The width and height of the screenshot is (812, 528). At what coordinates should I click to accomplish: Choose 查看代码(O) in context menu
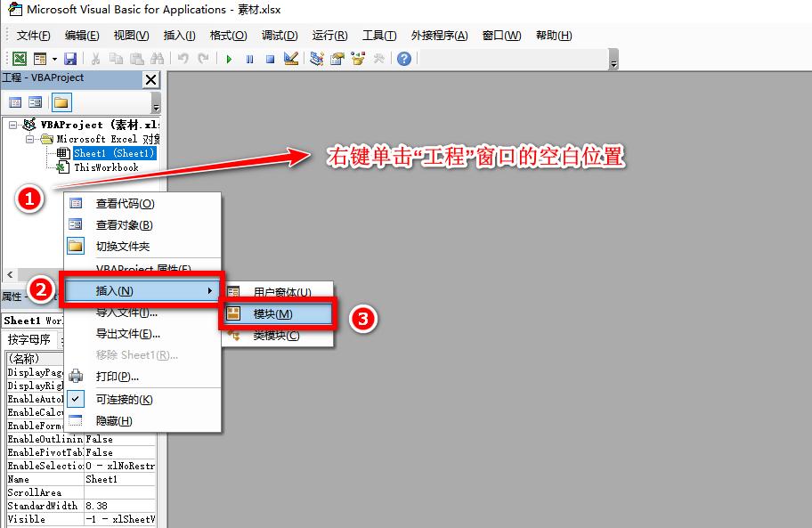(x=142, y=203)
